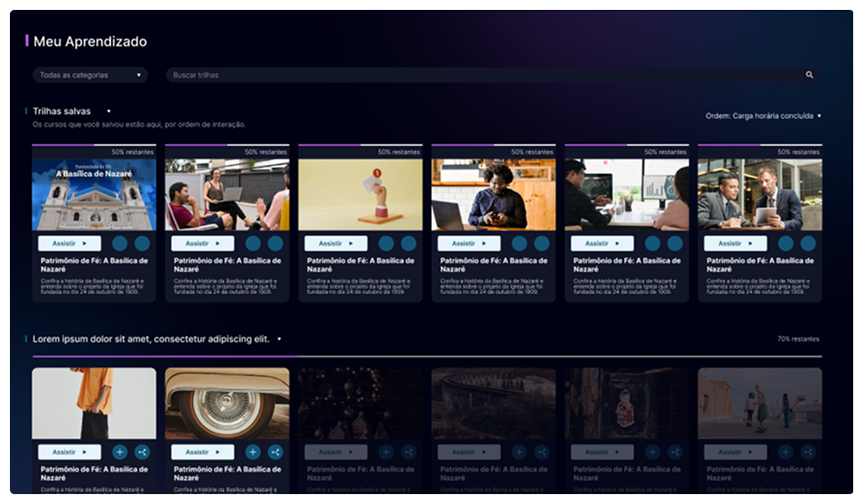This screenshot has height=504, width=864.
Task: Click the plus icon on the dimmed Christmas ornaments card
Action: [386, 453]
